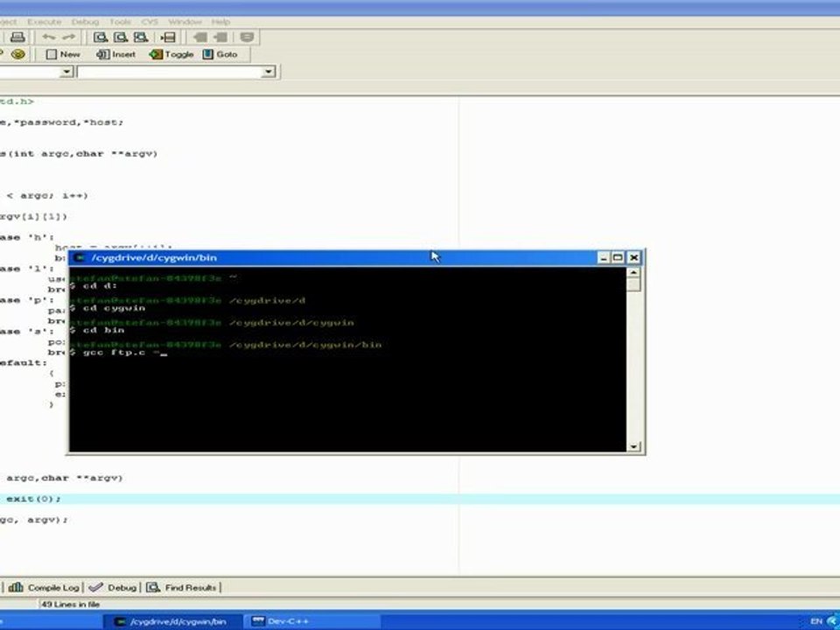The width and height of the screenshot is (840, 630).
Task: Switch to the Compile Log tab
Action: (x=44, y=588)
